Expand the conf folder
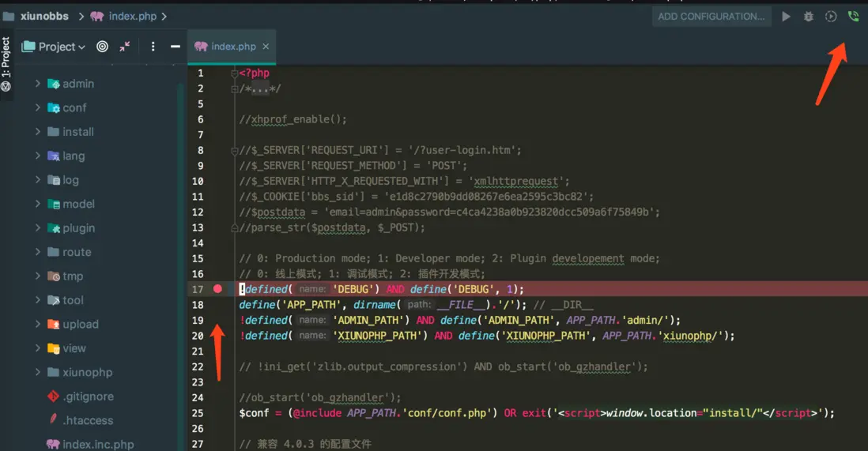The width and height of the screenshot is (868, 451). pos(38,107)
